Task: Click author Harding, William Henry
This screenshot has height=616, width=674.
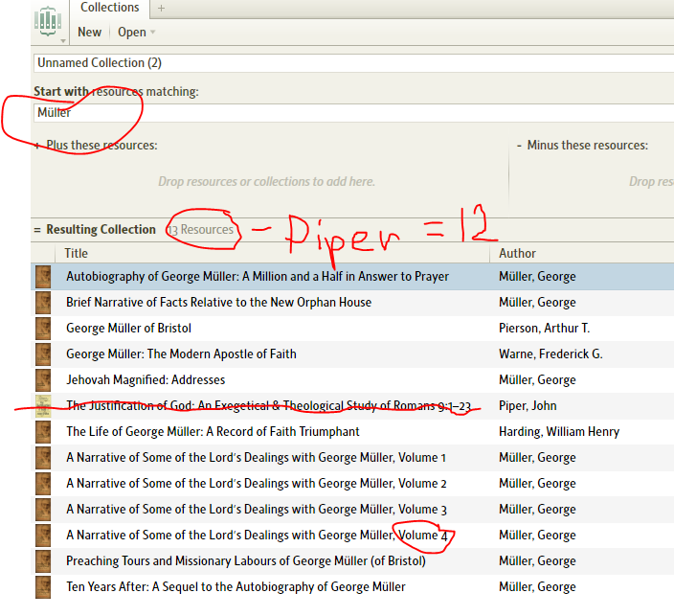Action: pos(559,431)
